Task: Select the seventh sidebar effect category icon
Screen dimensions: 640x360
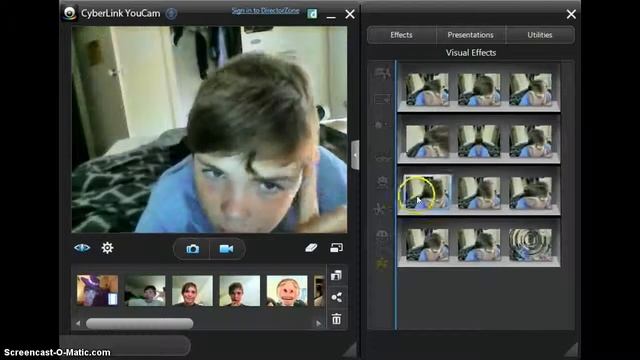Action: tap(382, 235)
